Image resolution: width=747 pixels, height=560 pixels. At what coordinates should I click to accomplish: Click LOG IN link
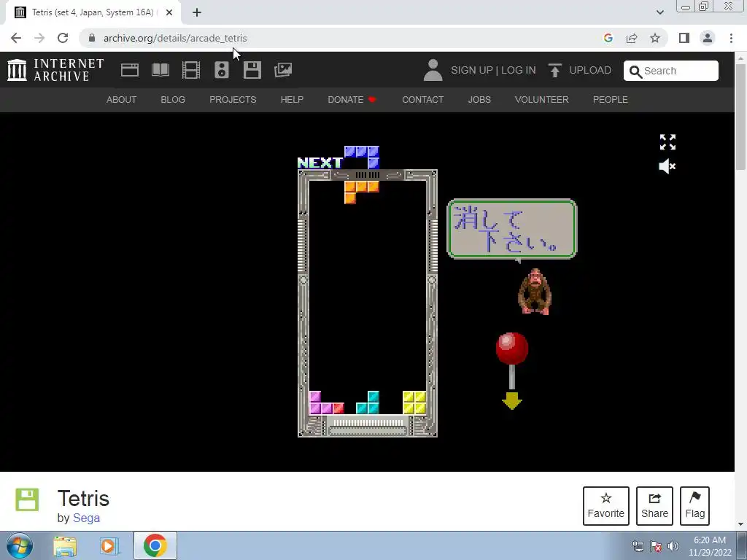tap(519, 70)
